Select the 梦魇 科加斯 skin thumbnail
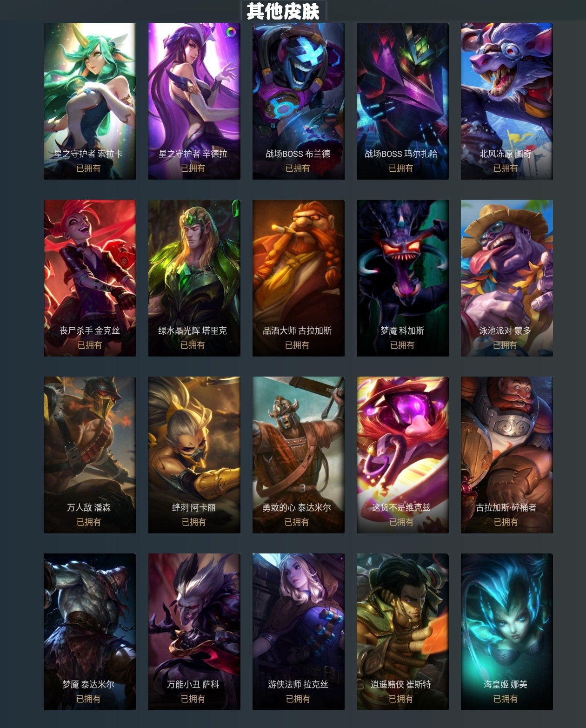This screenshot has width=586, height=728. click(x=403, y=278)
